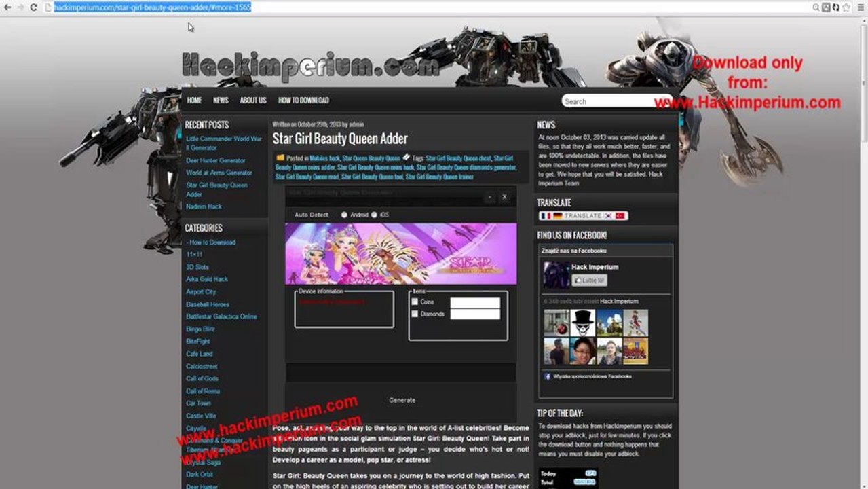The height and width of the screenshot is (489, 868).
Task: Select the iOS radio button
Action: click(x=374, y=215)
